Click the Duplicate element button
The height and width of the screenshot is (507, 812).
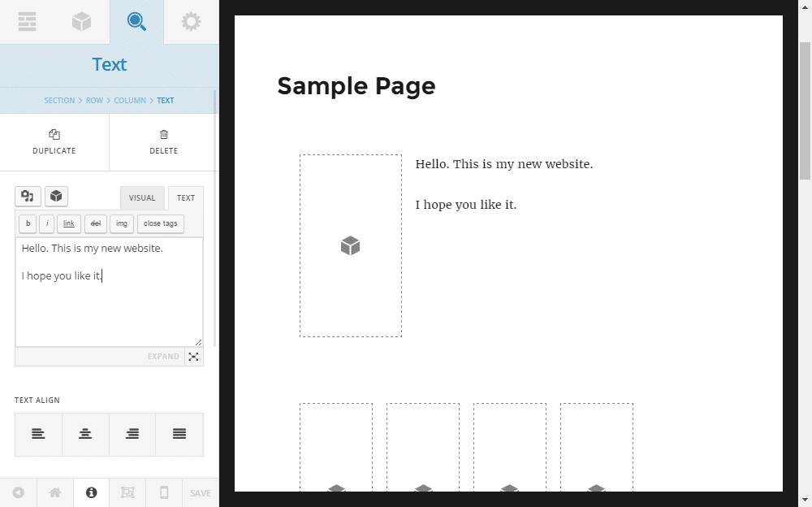tap(54, 142)
